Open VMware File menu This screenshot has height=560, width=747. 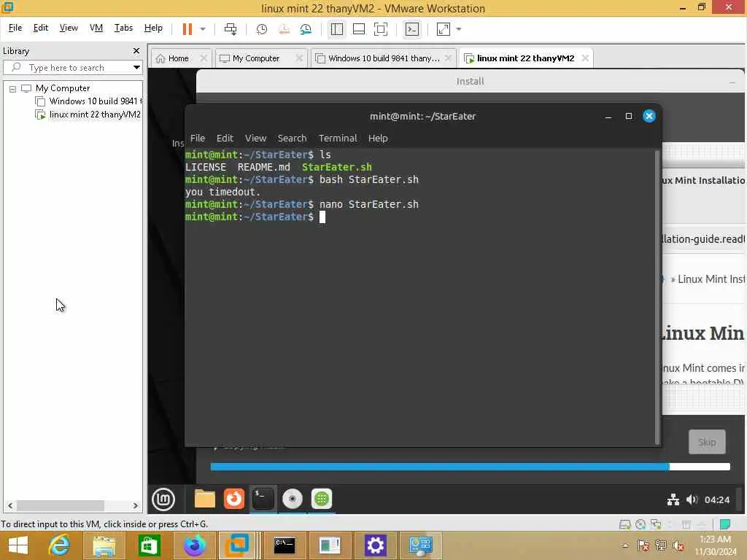click(15, 28)
